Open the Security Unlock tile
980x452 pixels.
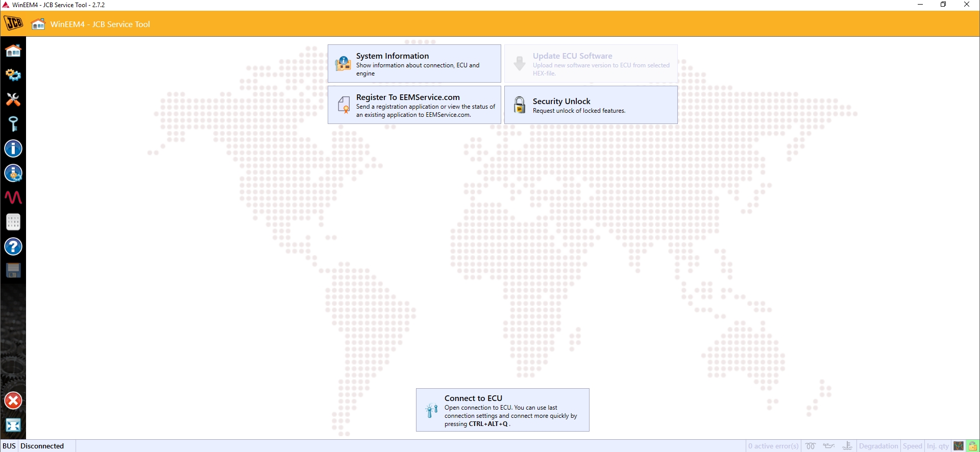pyautogui.click(x=591, y=105)
